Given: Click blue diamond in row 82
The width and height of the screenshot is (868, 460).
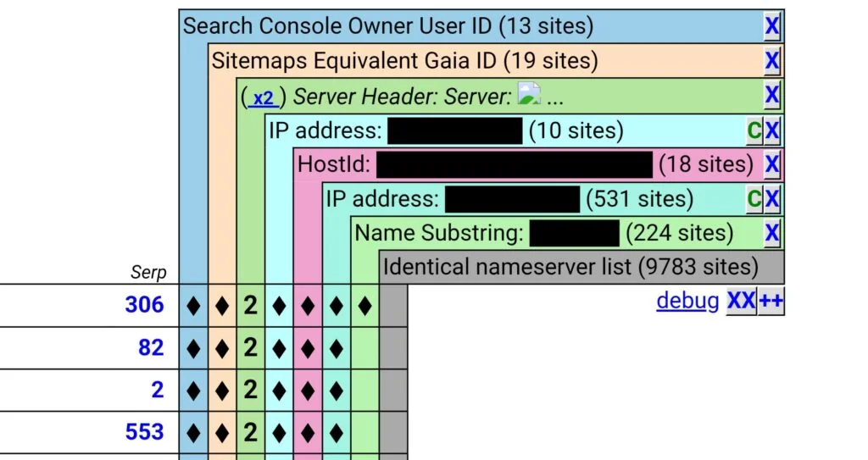Looking at the screenshot, I should coord(193,348).
